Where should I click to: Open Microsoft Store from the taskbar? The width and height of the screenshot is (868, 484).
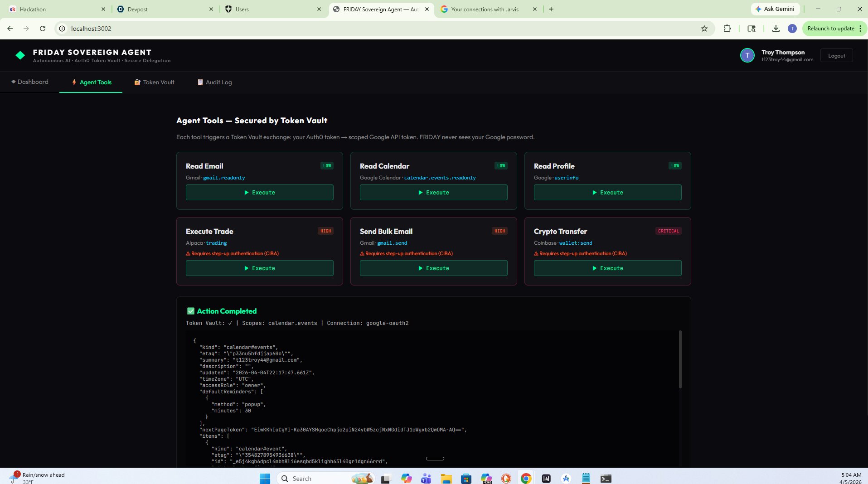click(x=466, y=479)
